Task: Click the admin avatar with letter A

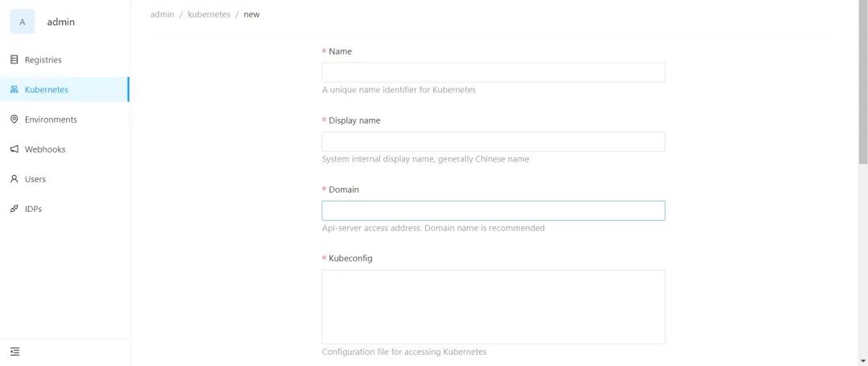Action: pyautogui.click(x=22, y=22)
